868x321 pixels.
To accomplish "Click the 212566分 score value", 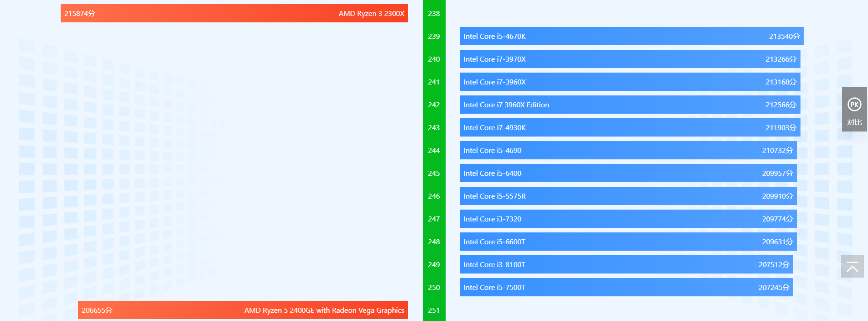I will tap(781, 105).
